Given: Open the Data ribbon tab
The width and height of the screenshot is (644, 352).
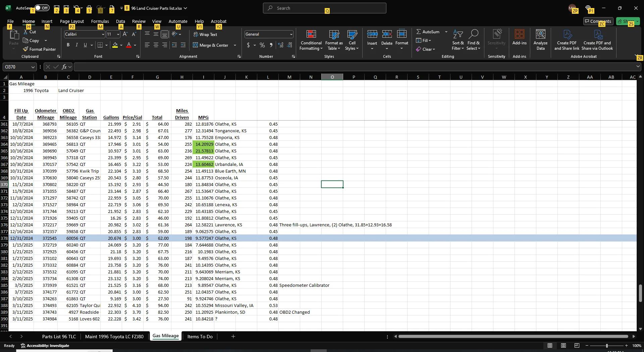Looking at the screenshot, I should click(120, 21).
